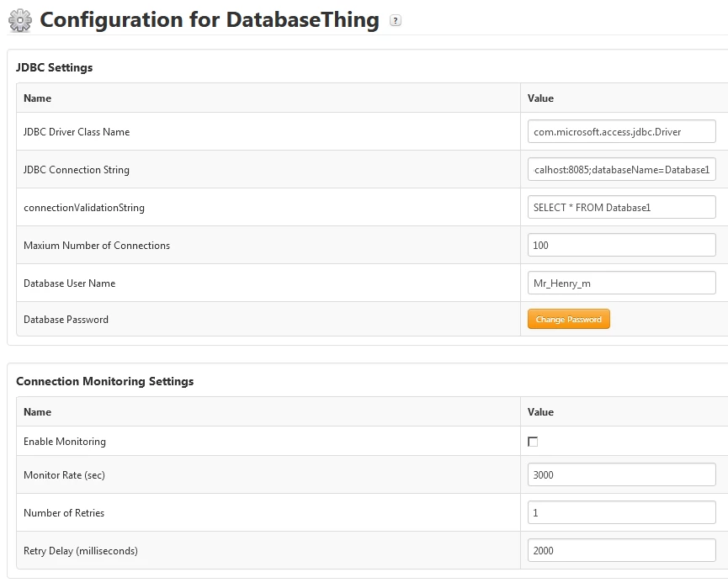Focus the Number of Retries field
The width and height of the screenshot is (728, 588).
(x=621, y=513)
